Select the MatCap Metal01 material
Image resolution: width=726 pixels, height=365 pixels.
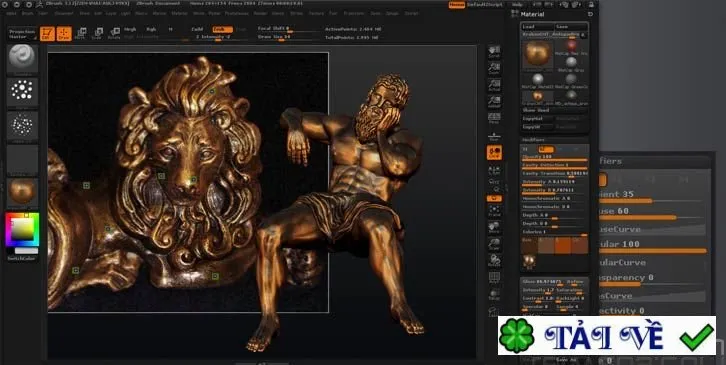click(538, 81)
